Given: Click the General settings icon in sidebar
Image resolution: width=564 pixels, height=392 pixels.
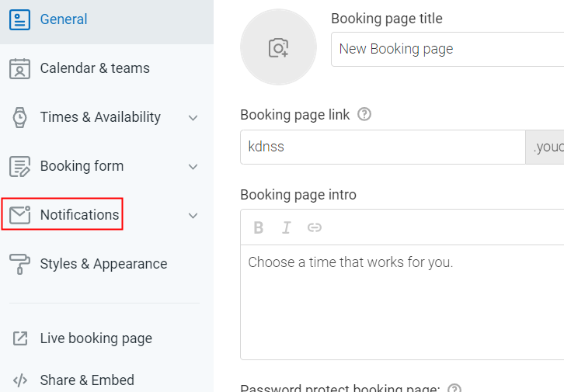Looking at the screenshot, I should [19, 19].
